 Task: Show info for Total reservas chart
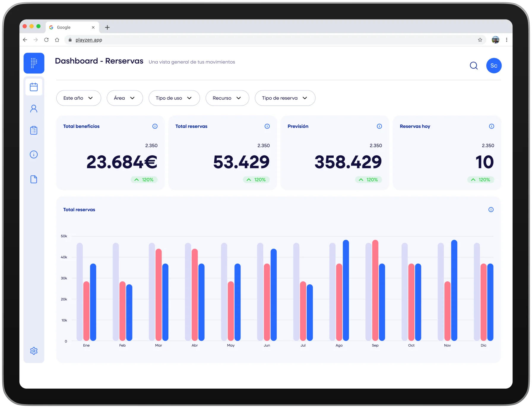(x=491, y=210)
